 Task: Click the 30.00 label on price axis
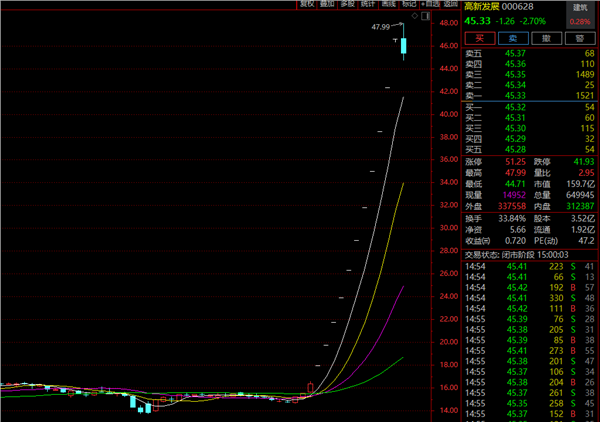449,228
